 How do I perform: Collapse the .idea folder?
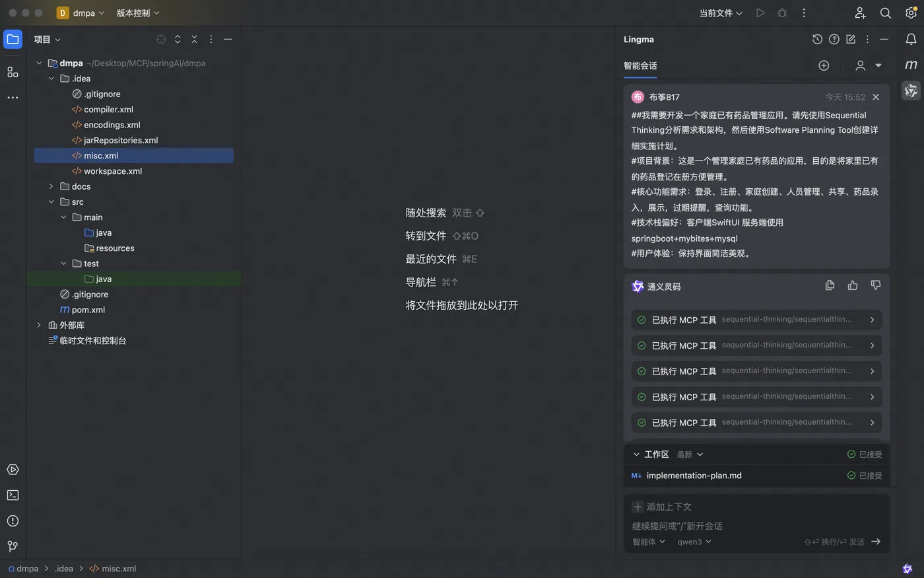[x=51, y=79]
